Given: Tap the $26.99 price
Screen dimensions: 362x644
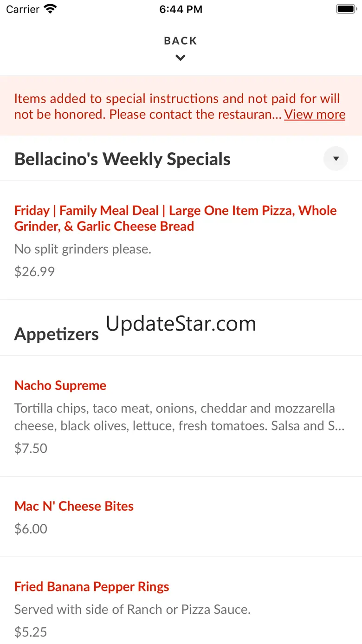Looking at the screenshot, I should point(35,272).
